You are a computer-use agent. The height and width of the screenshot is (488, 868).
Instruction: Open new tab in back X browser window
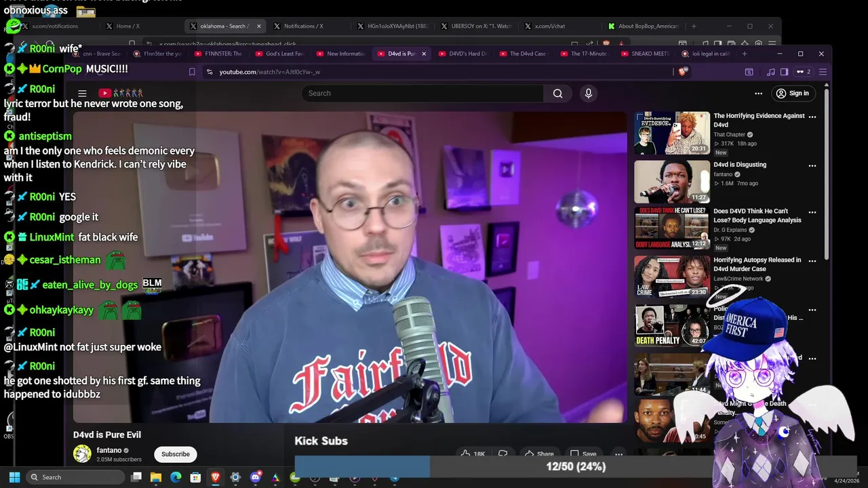(x=693, y=26)
